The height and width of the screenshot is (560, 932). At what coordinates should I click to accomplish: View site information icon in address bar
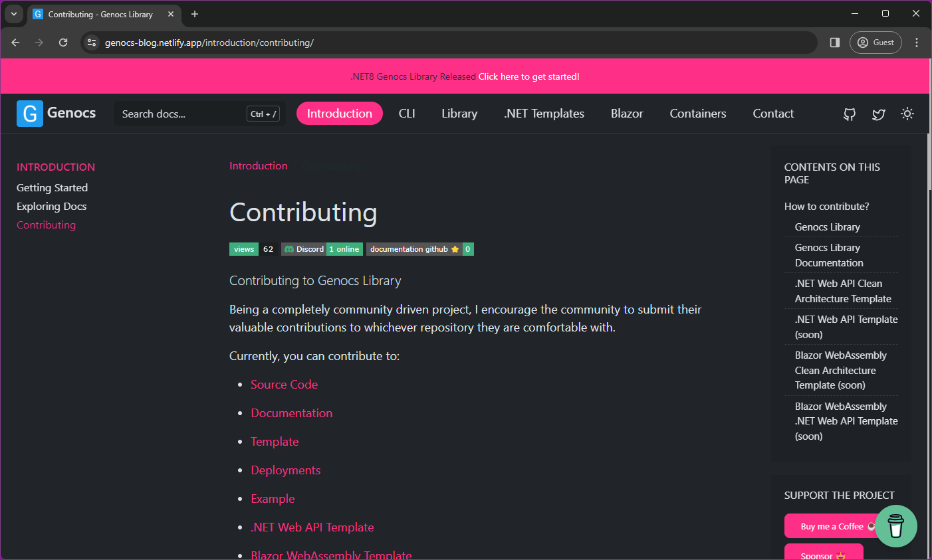(92, 43)
